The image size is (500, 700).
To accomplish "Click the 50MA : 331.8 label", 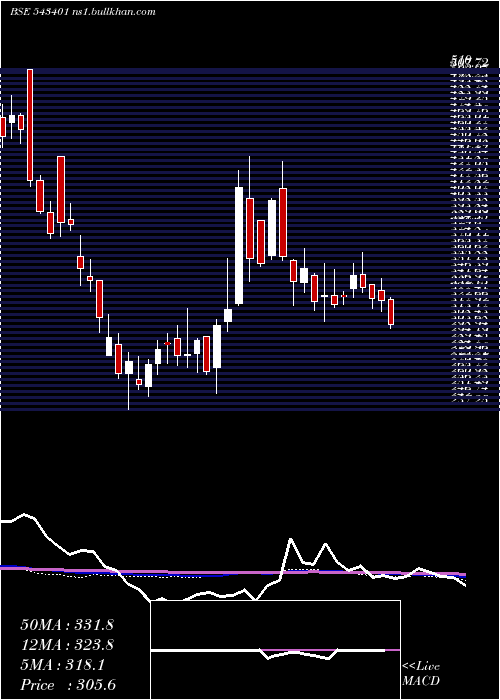I will (67, 625).
